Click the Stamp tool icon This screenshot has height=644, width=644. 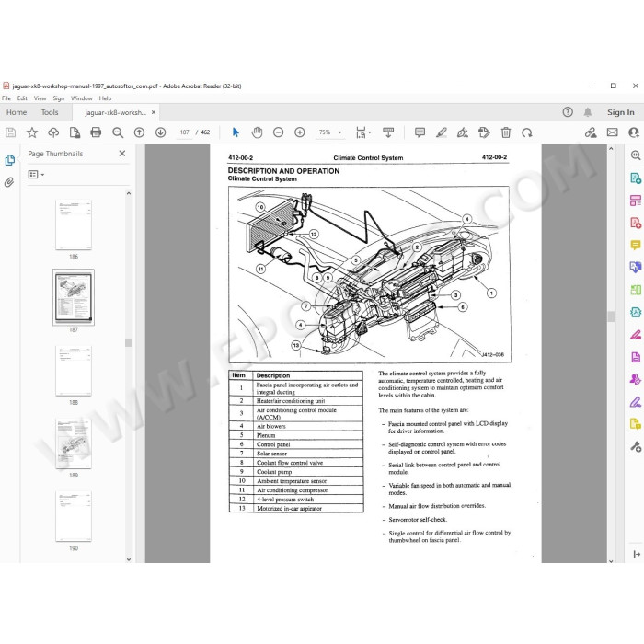click(x=484, y=132)
